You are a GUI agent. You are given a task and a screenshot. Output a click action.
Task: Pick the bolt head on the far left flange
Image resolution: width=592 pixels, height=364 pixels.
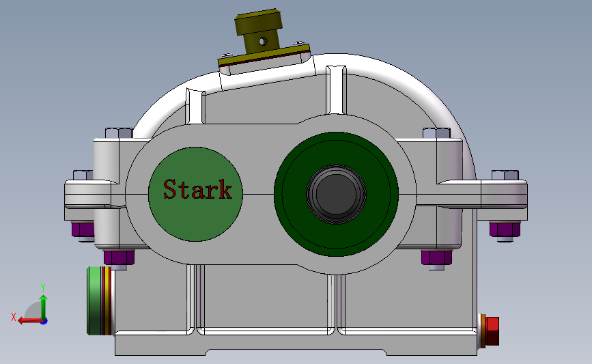83,175
